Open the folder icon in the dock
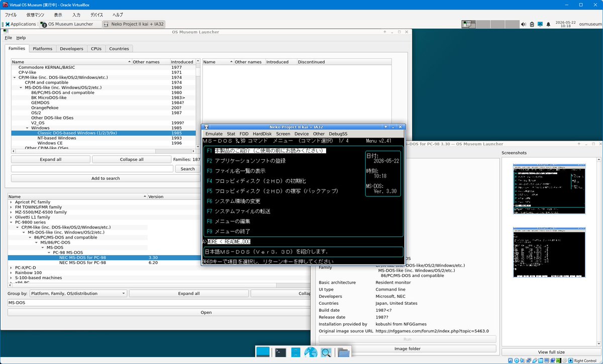This screenshot has width=603, height=364. pos(344,352)
